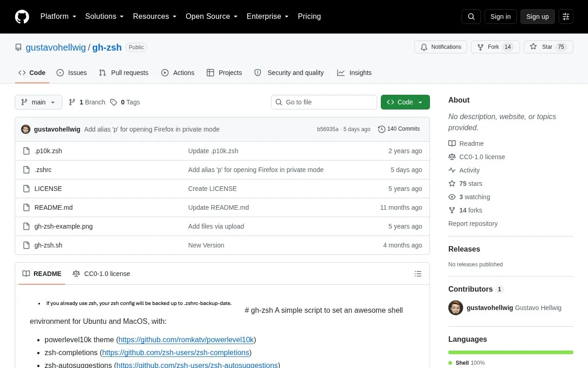Image resolution: width=588 pixels, height=368 pixels.
Task: Click the file icon for LICENSE
Action: [27, 189]
